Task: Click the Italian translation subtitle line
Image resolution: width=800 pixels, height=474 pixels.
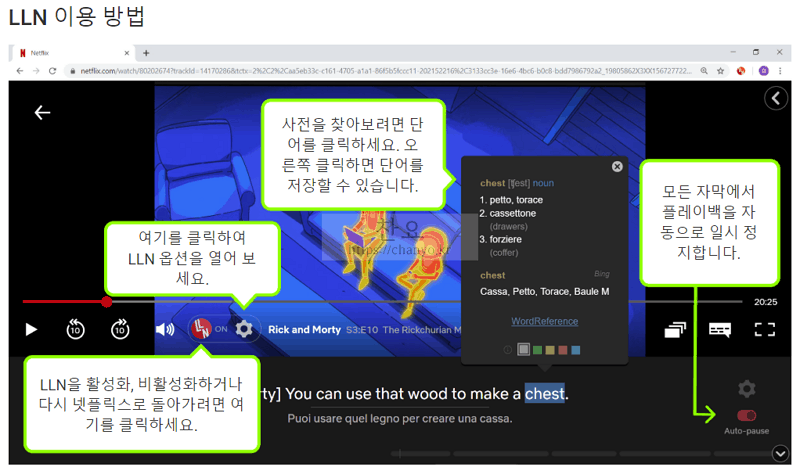Action: (399, 418)
